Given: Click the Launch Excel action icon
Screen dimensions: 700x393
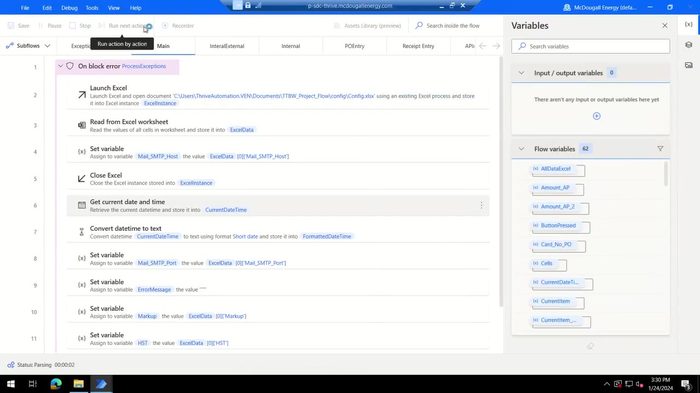Looking at the screenshot, I should pyautogui.click(x=82, y=95).
